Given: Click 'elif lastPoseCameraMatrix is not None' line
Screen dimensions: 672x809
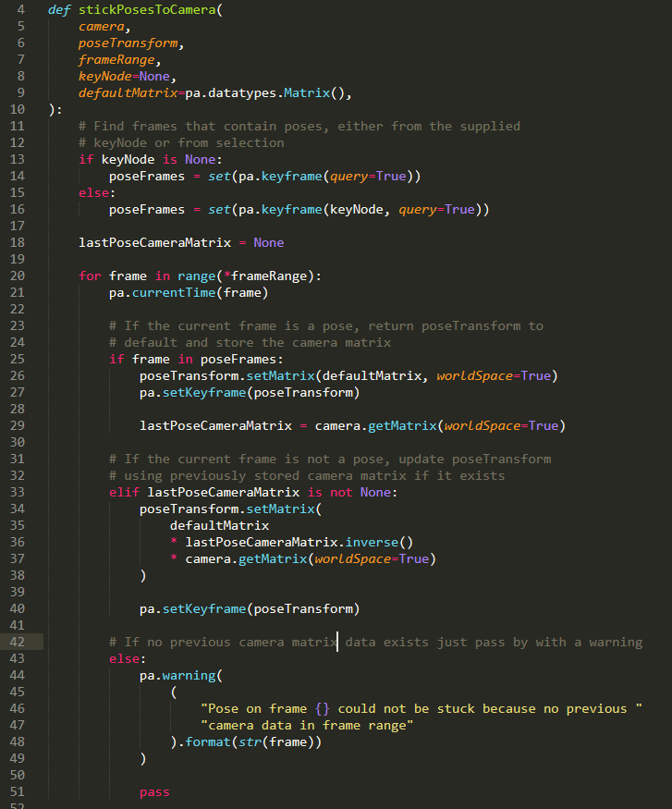Looking at the screenshot, I should pyautogui.click(x=253, y=493).
